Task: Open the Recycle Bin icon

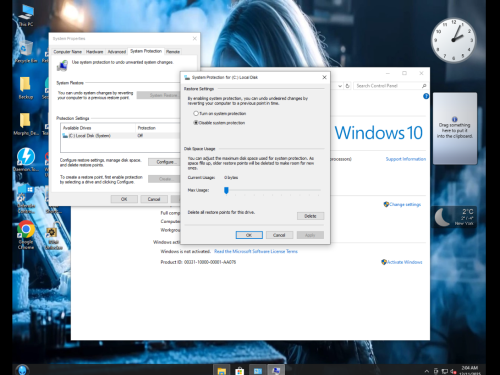Action: 26,52
